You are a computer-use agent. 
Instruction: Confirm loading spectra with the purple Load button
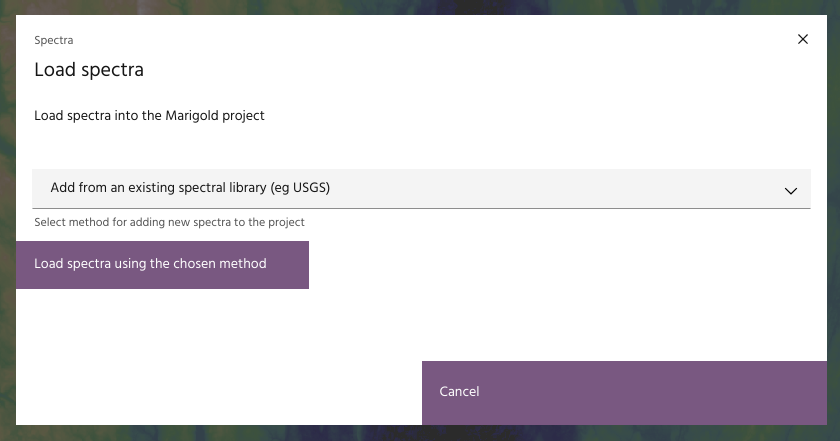162,265
